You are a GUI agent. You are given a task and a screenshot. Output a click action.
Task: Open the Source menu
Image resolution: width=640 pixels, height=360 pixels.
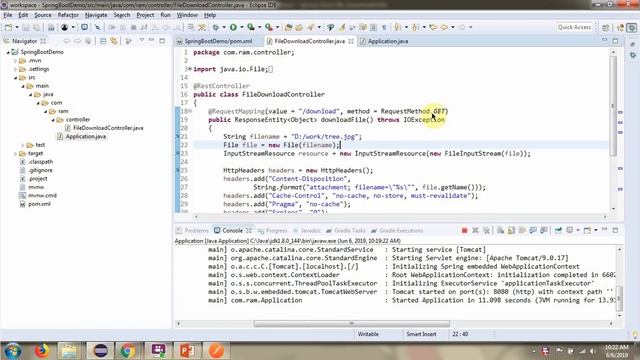pos(43,15)
